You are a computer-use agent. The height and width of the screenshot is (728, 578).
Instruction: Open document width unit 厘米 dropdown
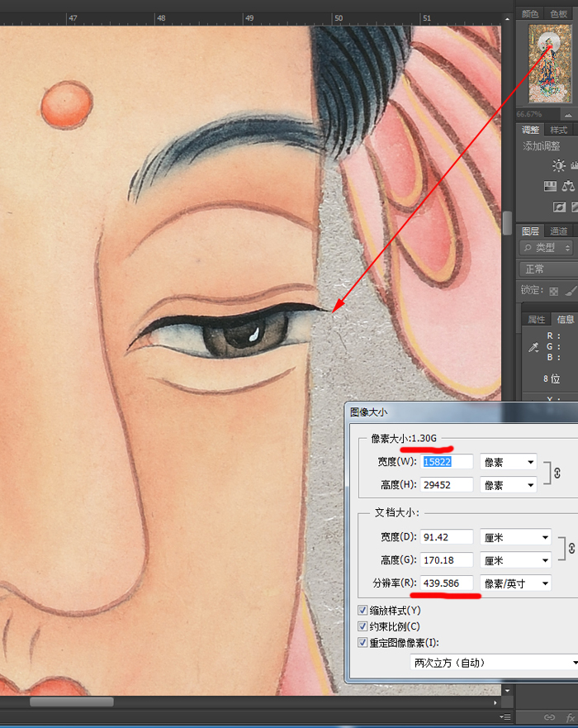516,537
